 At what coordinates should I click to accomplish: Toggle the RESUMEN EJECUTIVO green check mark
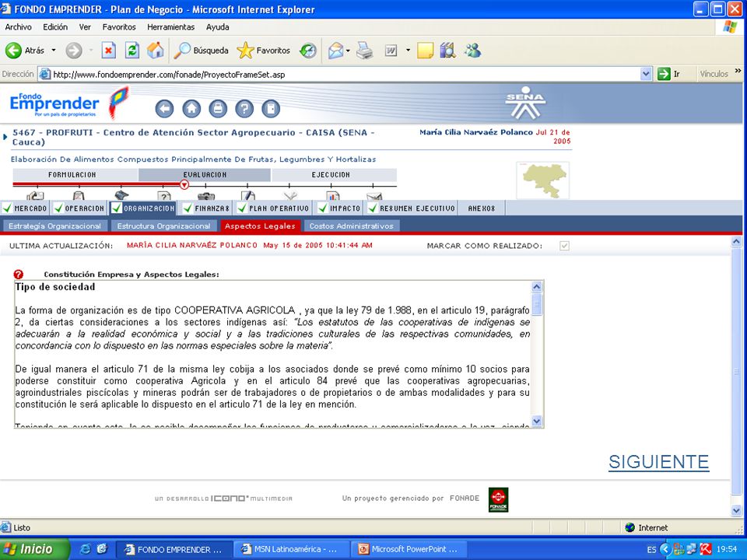[x=373, y=208]
